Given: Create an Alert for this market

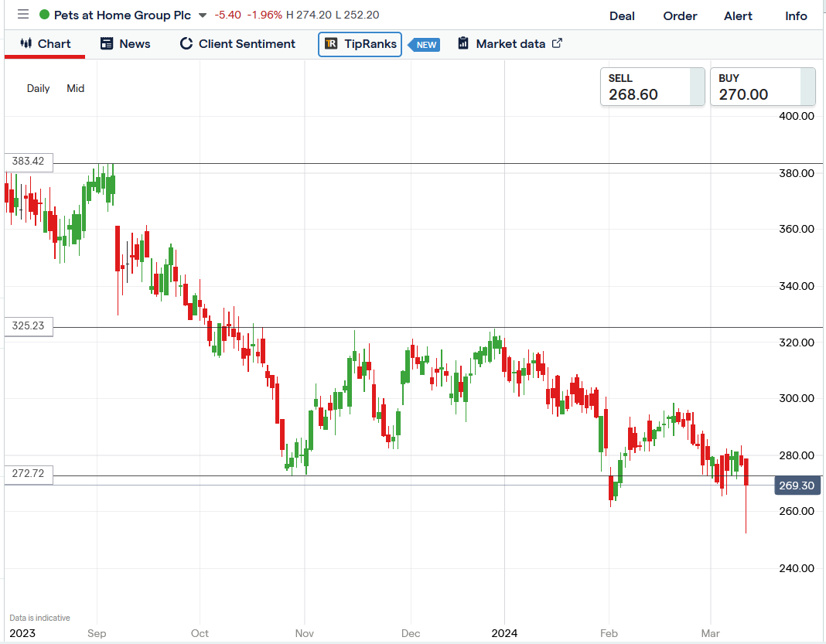Looking at the screenshot, I should click(738, 16).
